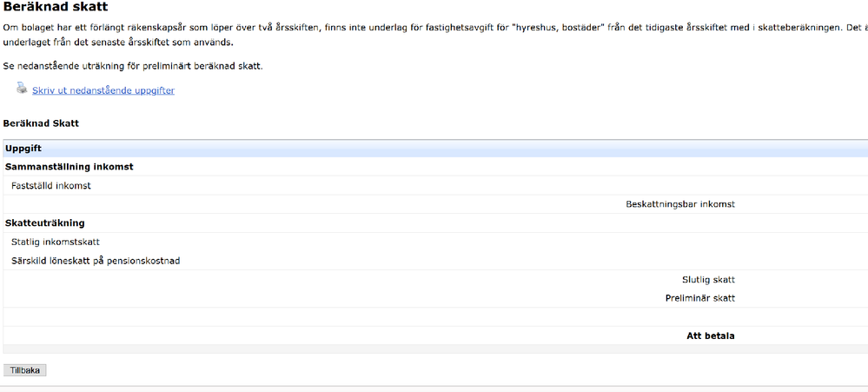Click 'Särskild löneskatt på pensionskostnad' row
The image size is (868, 392).
coord(96,261)
